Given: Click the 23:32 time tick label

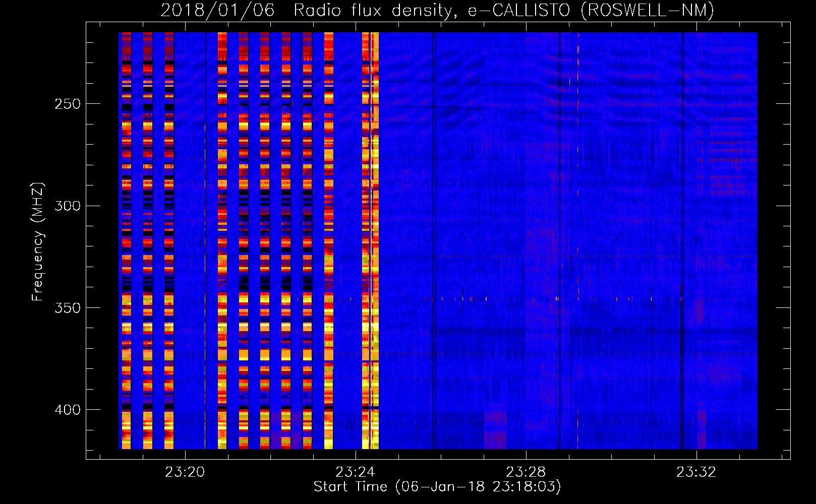Looking at the screenshot, I should pos(696,472).
